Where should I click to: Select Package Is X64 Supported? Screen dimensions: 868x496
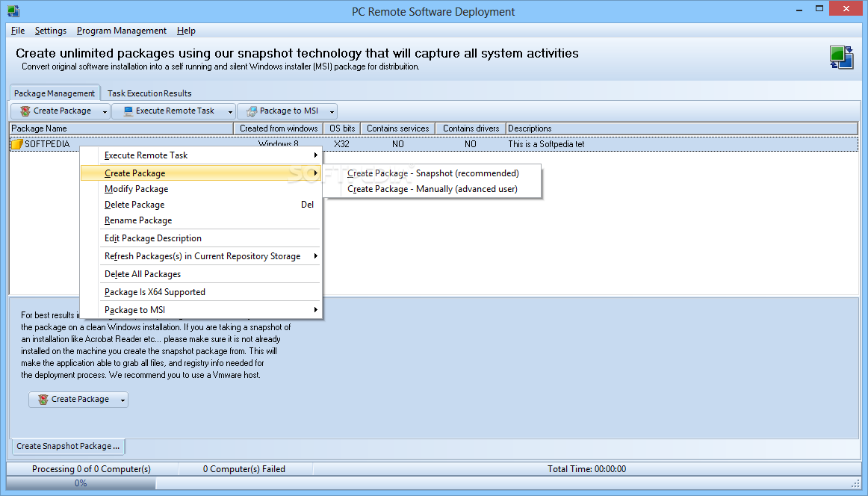(x=202, y=292)
